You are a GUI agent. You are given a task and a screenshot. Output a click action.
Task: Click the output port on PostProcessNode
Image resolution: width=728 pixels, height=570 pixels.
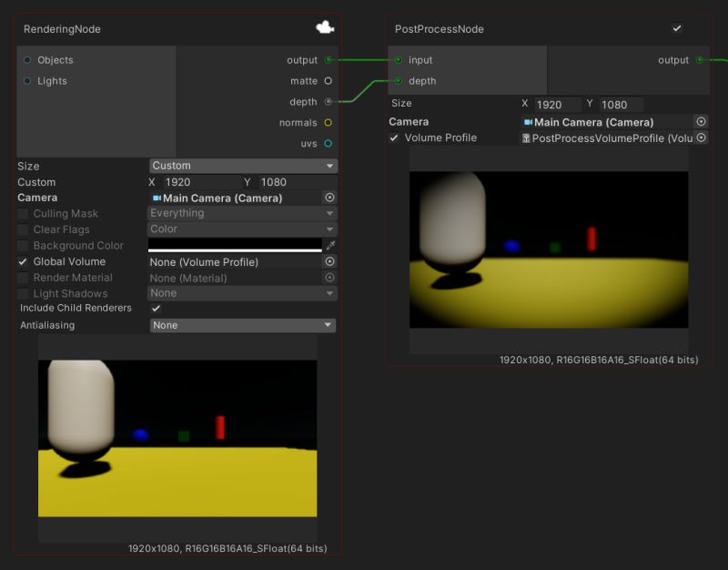698,60
